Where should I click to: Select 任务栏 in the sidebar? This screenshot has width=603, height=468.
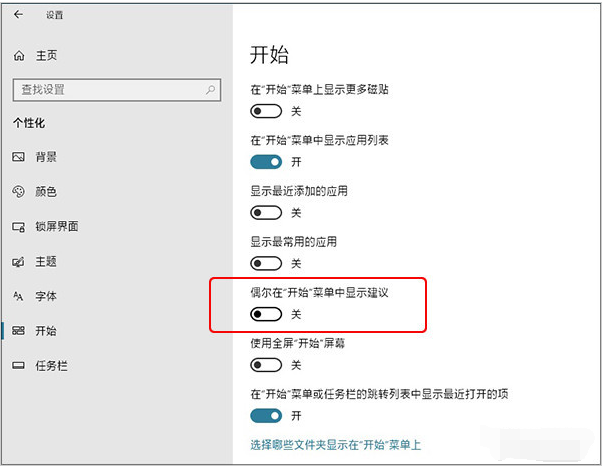pos(51,366)
